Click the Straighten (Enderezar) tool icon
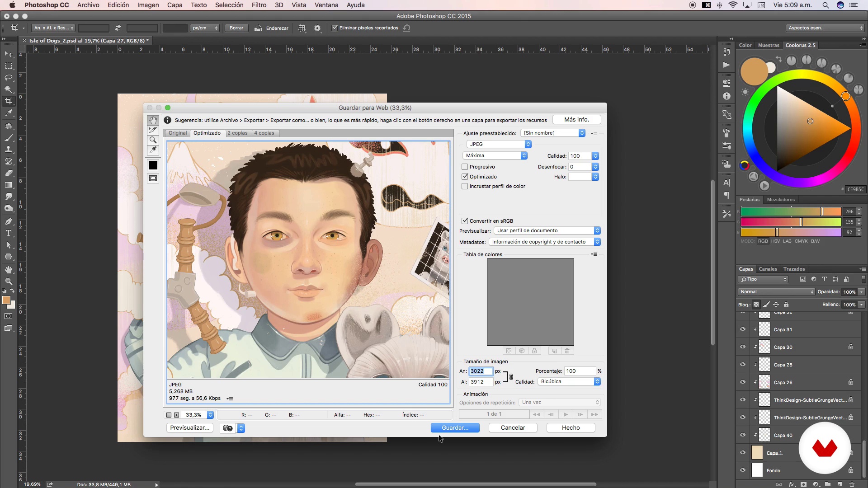The width and height of the screenshot is (868, 488). (x=258, y=28)
